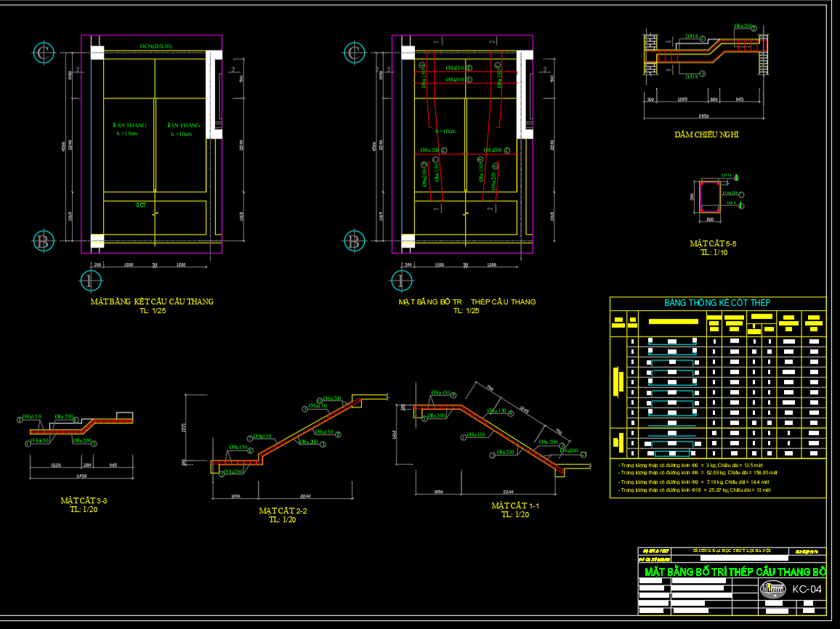Click grid axis bubble C in structural plan
The width and height of the screenshot is (840, 629).
tap(44, 53)
